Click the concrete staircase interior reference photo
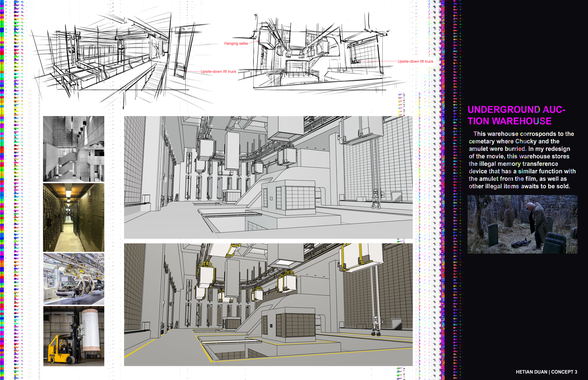 [x=74, y=149]
